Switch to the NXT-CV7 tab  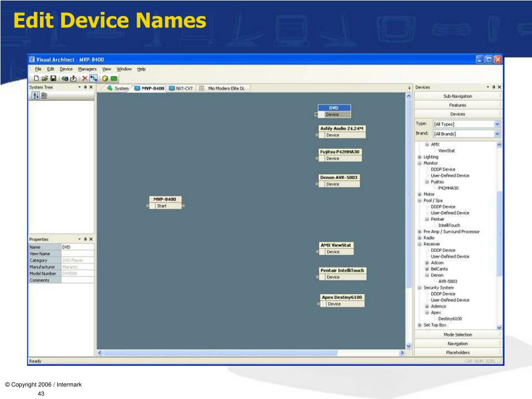pyautogui.click(x=181, y=88)
